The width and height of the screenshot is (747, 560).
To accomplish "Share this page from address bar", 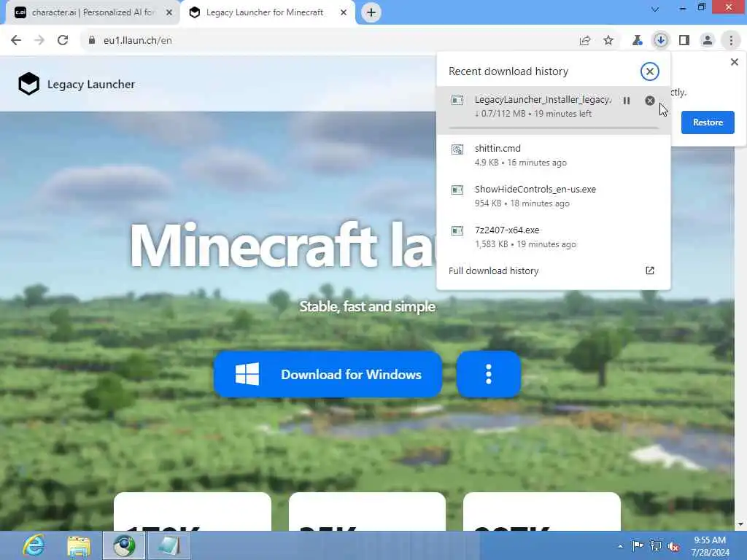I will (585, 41).
